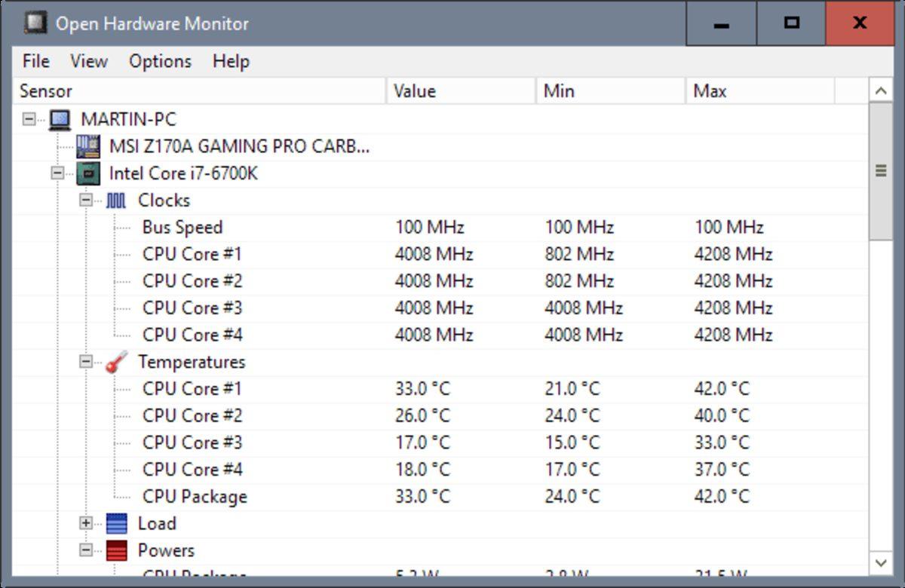Collapse the MARTIN-PC tree node
The image size is (905, 588).
29,119
